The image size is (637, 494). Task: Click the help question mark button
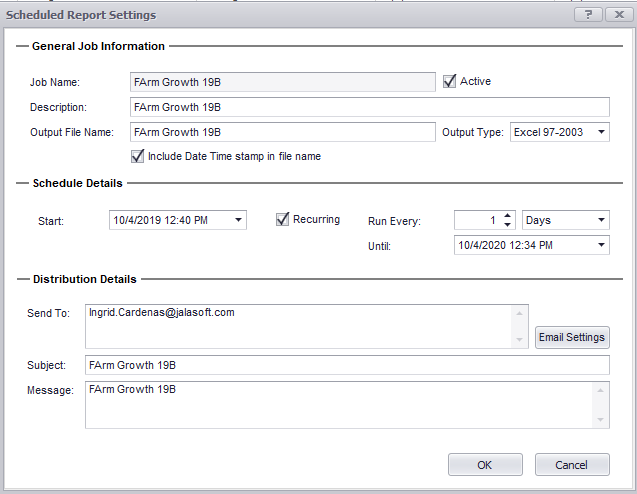click(x=588, y=15)
